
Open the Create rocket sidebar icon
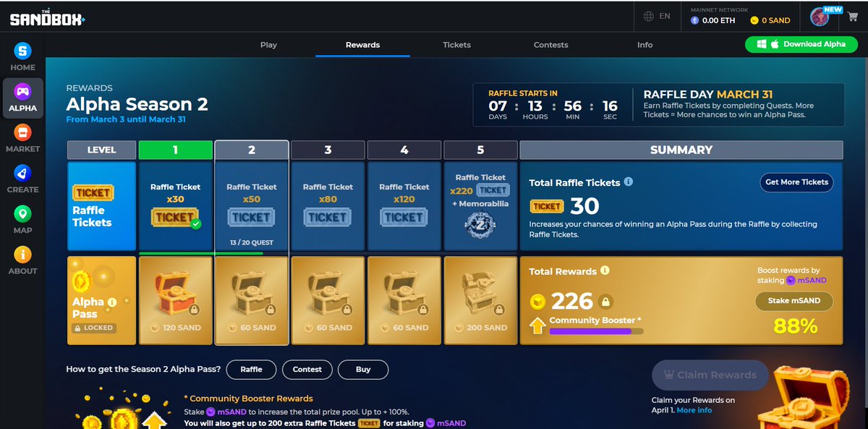23,174
